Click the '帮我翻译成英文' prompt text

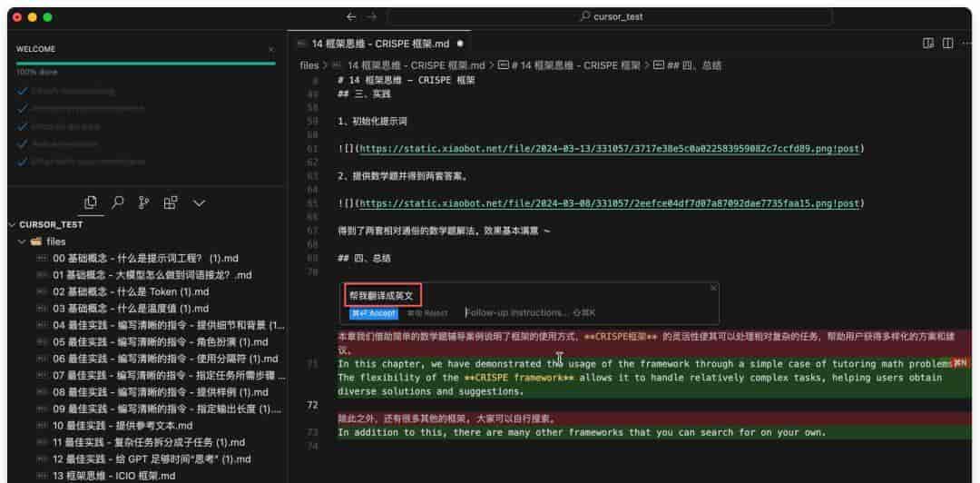381,295
